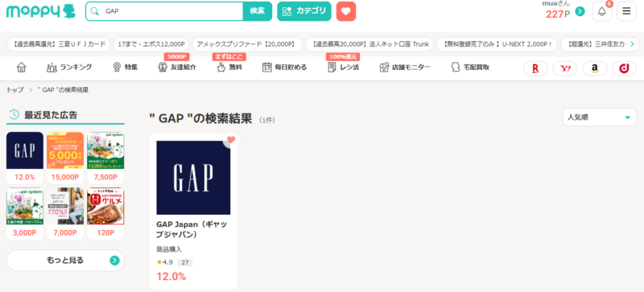Open the Yahoo shortcut icon
644x292 pixels.
pyautogui.click(x=565, y=68)
